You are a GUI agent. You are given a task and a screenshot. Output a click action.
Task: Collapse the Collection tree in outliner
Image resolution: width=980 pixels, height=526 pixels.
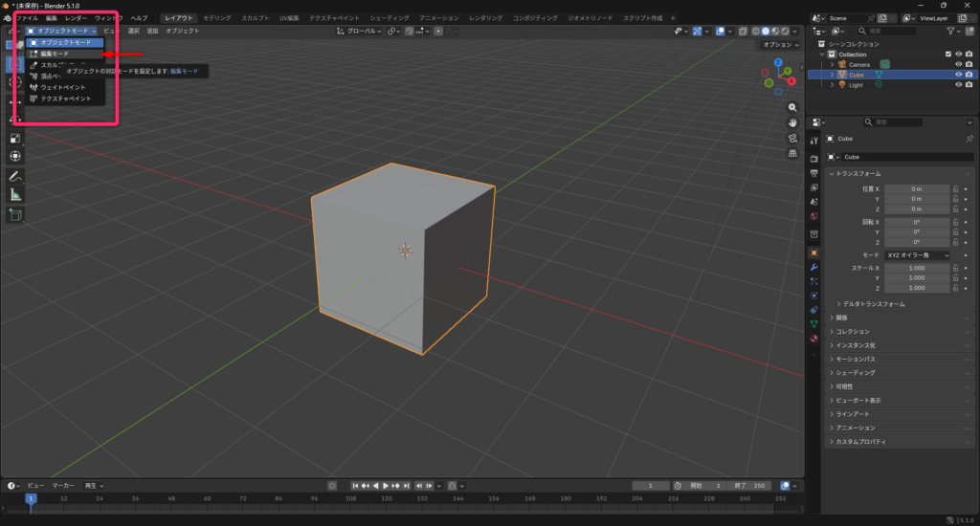822,55
